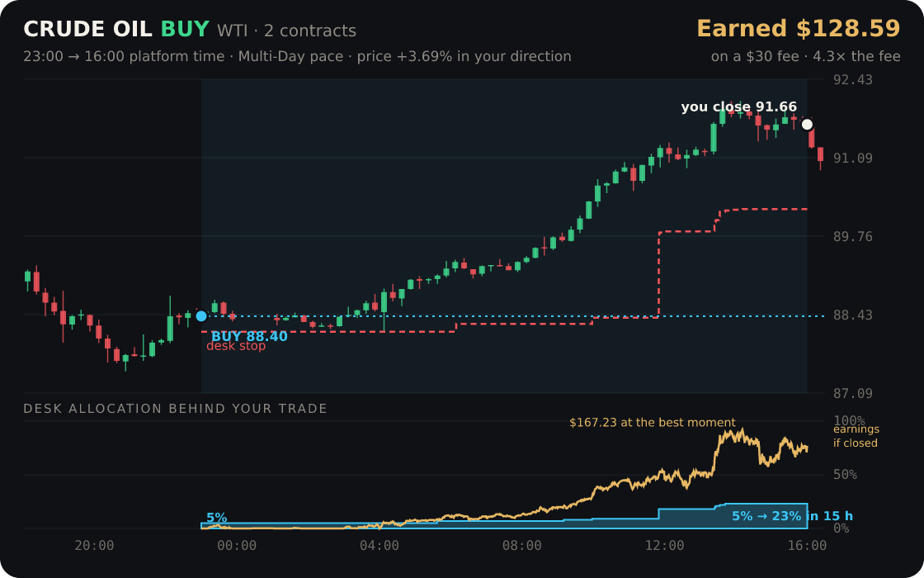Click the "you close 91.66" label

[739, 107]
